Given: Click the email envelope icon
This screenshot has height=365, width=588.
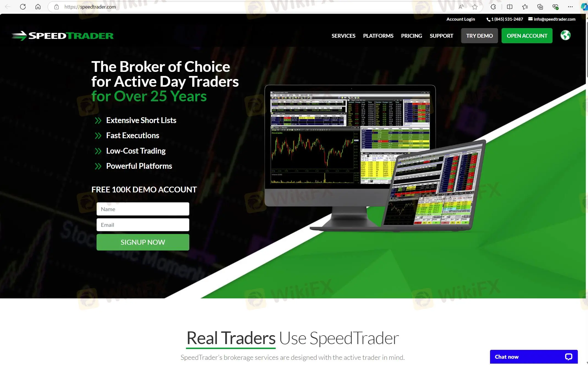Looking at the screenshot, I should coord(530,19).
